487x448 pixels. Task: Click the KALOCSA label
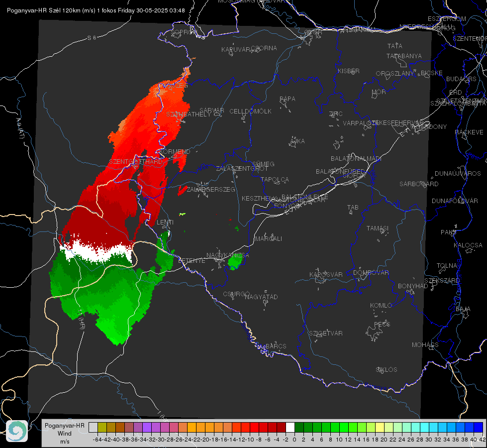[468, 245]
